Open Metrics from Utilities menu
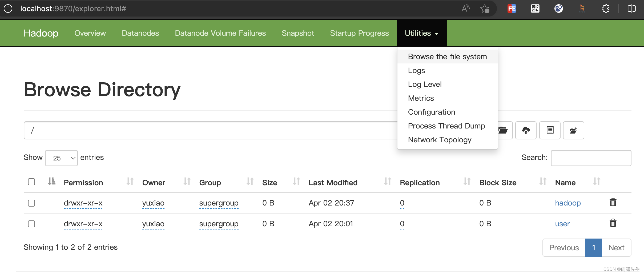This screenshot has height=274, width=644. [x=447, y=98]
